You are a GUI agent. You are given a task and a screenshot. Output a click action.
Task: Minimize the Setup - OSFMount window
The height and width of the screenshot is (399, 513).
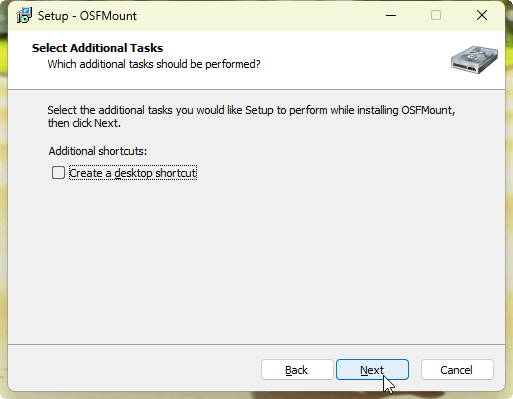tap(391, 15)
